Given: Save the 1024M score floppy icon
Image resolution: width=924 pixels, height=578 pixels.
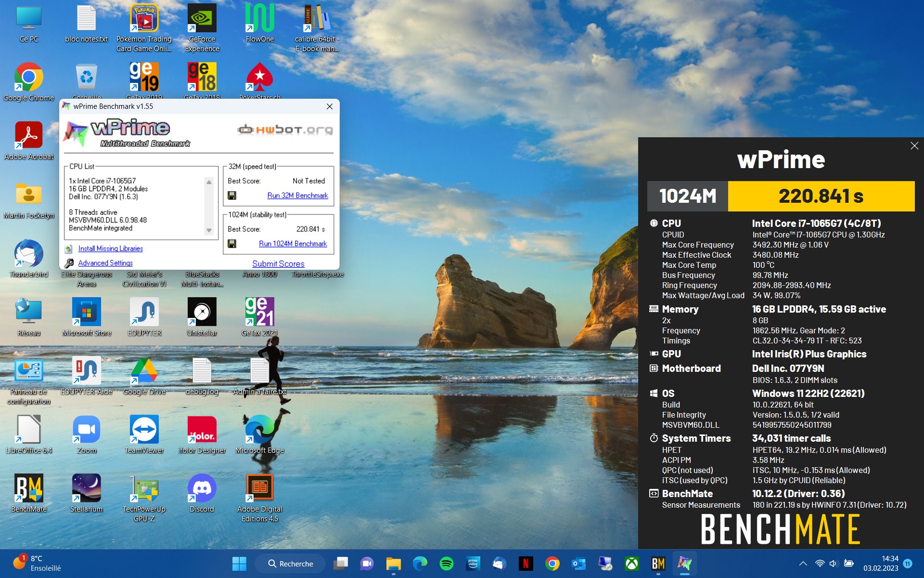Looking at the screenshot, I should click(232, 244).
